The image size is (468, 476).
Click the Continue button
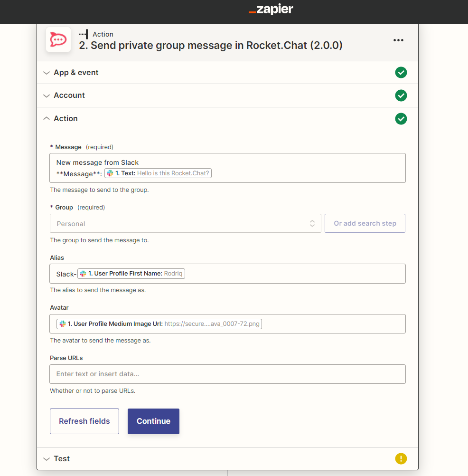click(x=153, y=421)
